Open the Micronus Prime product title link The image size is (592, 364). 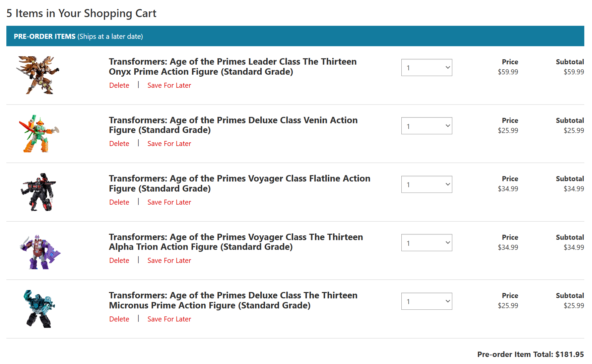pos(233,300)
